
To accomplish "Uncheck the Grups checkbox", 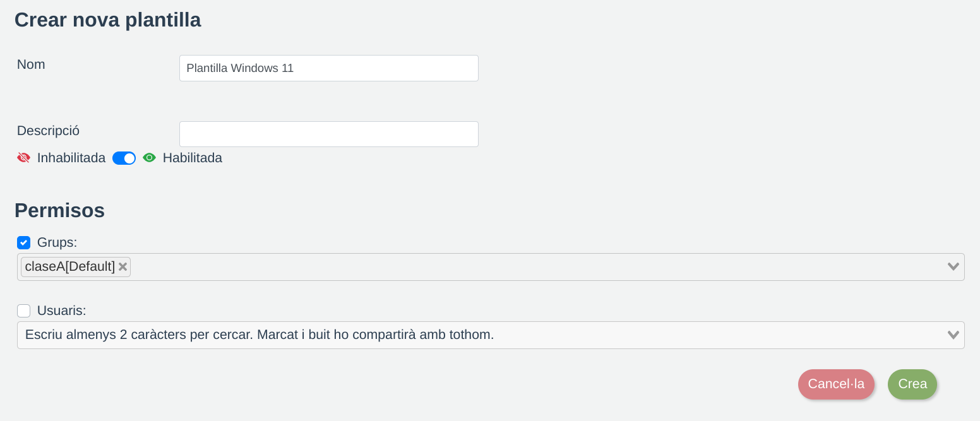I will pyautogui.click(x=24, y=242).
